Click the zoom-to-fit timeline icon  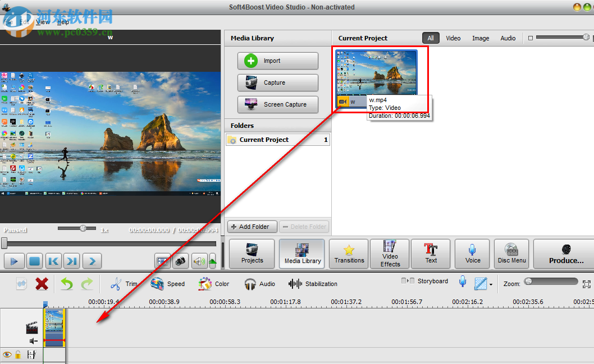587,284
